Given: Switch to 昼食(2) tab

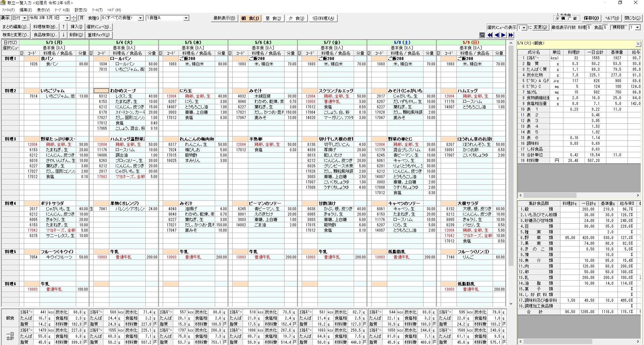Looking at the screenshot, I should pos(273,18).
